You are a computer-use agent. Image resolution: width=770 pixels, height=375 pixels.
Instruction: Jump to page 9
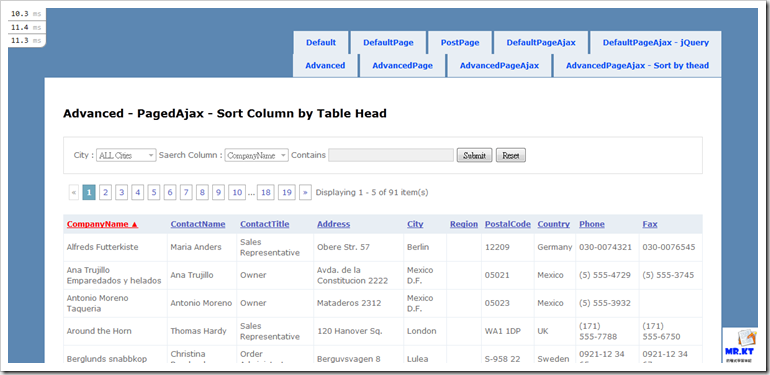(219, 192)
